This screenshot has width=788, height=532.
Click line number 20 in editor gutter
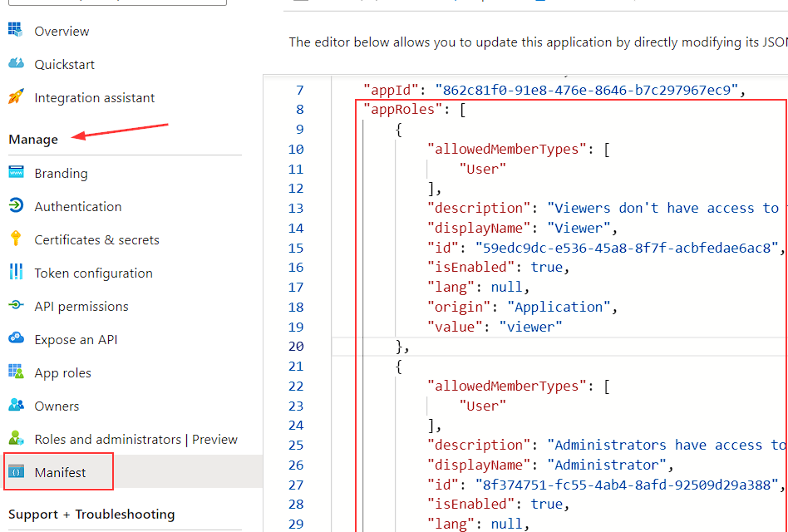(296, 347)
